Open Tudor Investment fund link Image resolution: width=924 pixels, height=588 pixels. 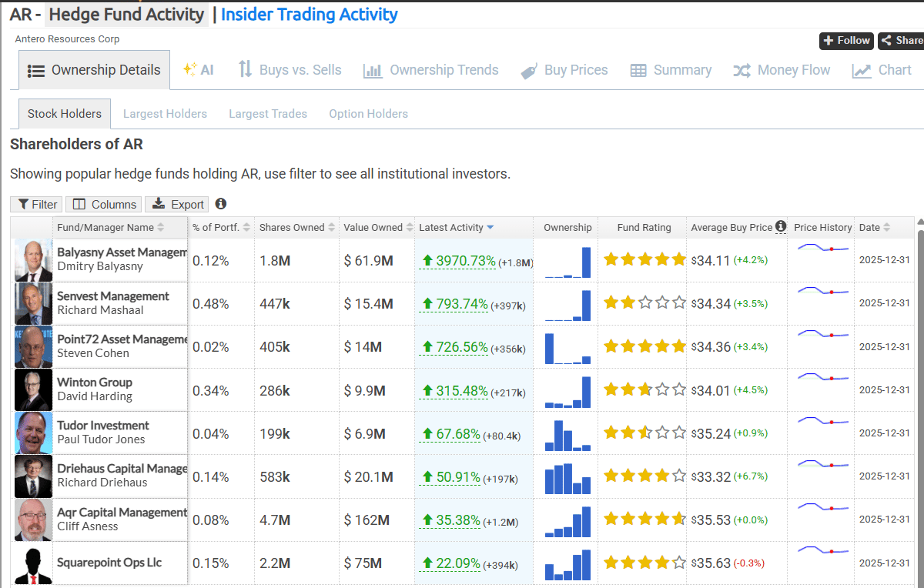103,426
